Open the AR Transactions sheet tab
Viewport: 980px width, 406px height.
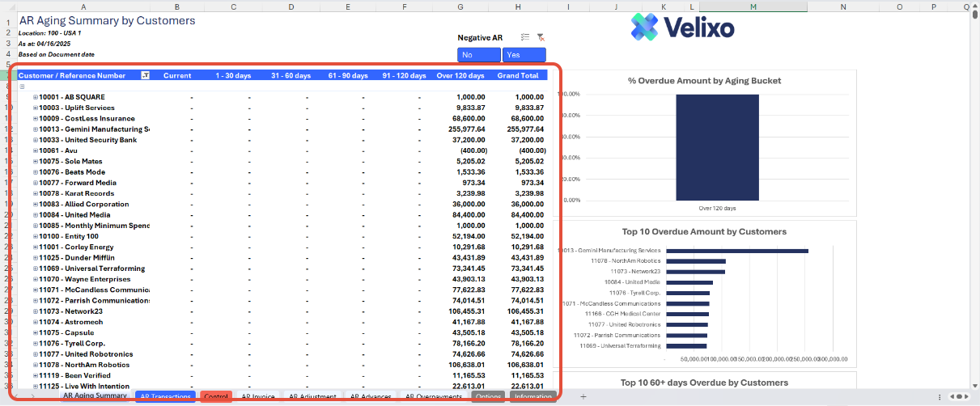tap(166, 396)
